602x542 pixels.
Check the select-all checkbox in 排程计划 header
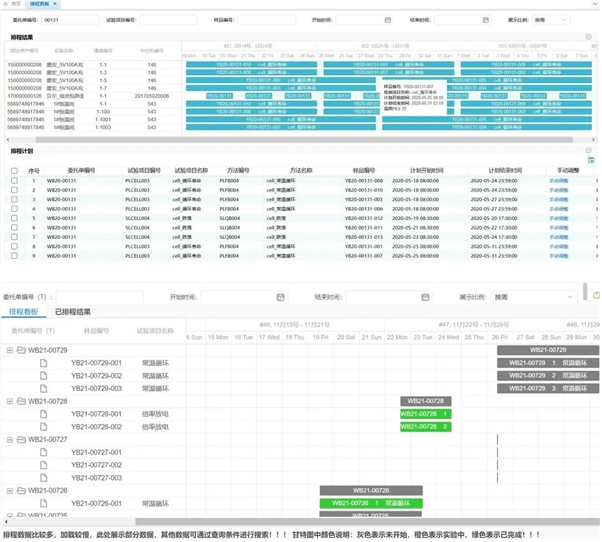coord(14,171)
